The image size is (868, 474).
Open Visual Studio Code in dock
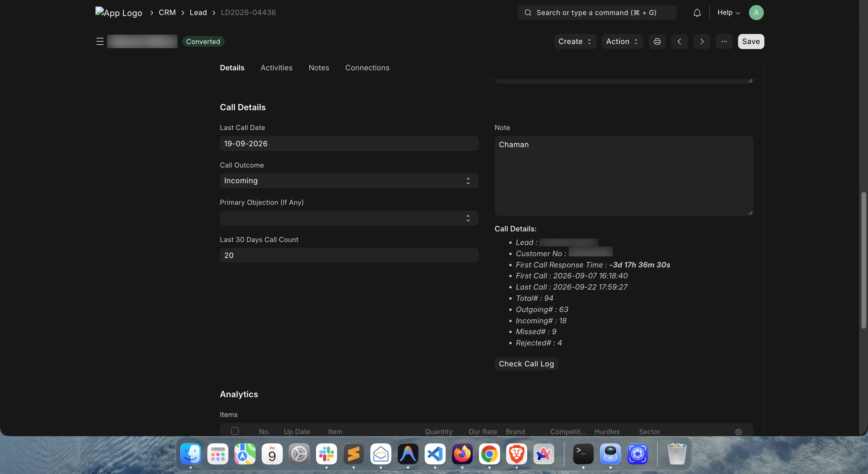tap(435, 454)
